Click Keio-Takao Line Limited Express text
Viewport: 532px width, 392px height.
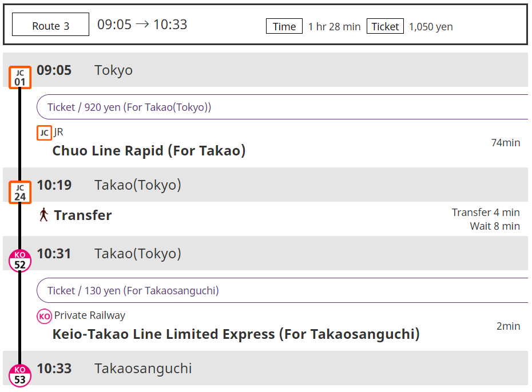(x=236, y=334)
